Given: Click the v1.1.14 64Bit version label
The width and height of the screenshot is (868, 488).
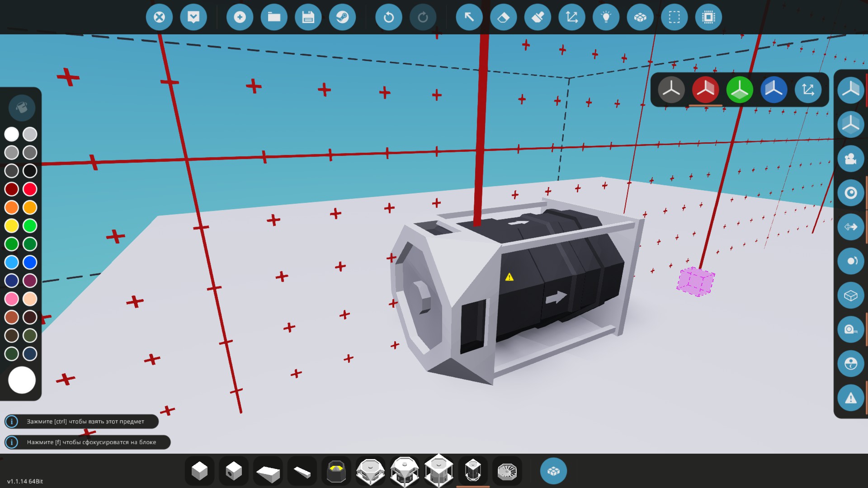Looking at the screenshot, I should click(25, 481).
